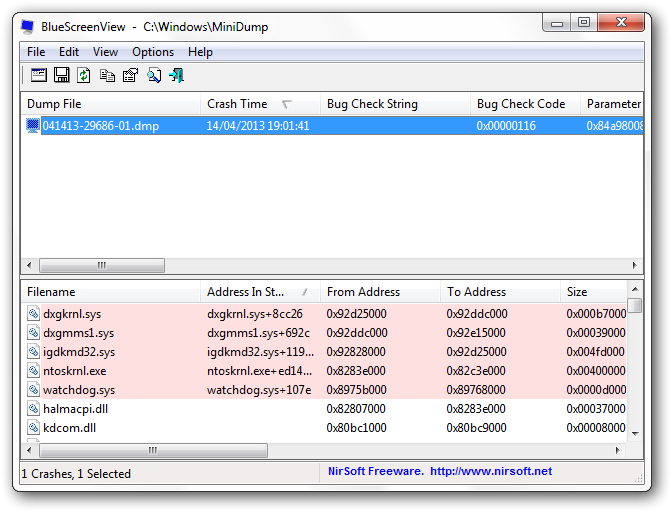The height and width of the screenshot is (512, 672).
Task: Sort by the Dump File column header
Action: (111, 104)
